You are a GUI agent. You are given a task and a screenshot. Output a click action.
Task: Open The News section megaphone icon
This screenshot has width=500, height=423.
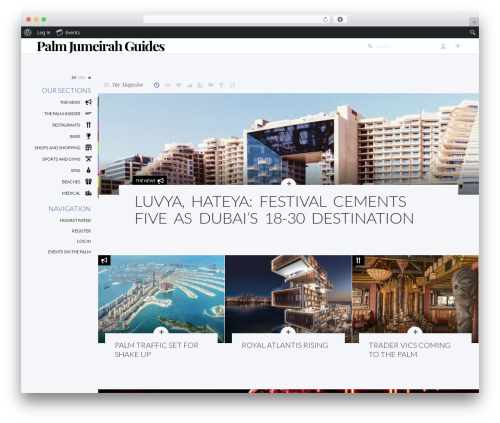(88, 102)
